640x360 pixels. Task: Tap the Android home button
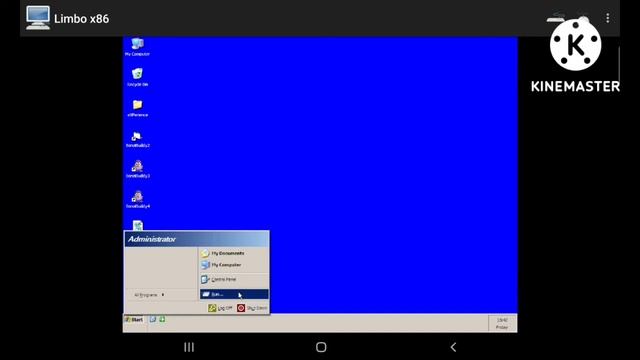321,347
